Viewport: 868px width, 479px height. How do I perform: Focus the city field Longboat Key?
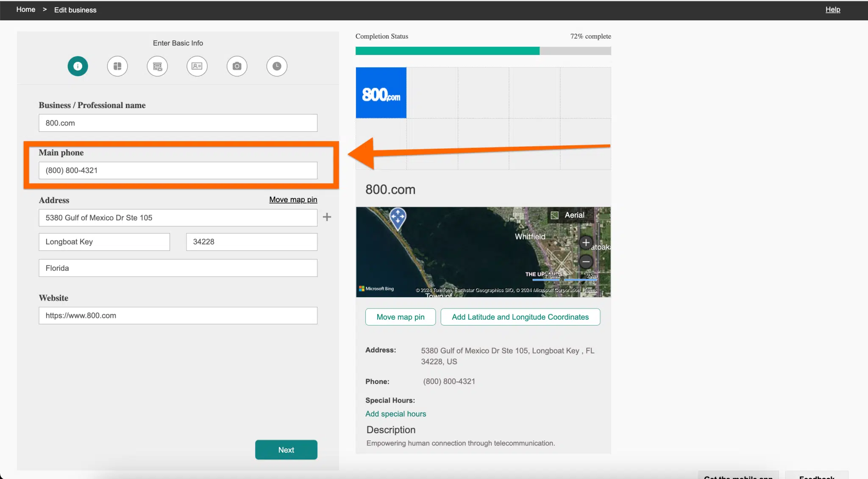point(104,242)
